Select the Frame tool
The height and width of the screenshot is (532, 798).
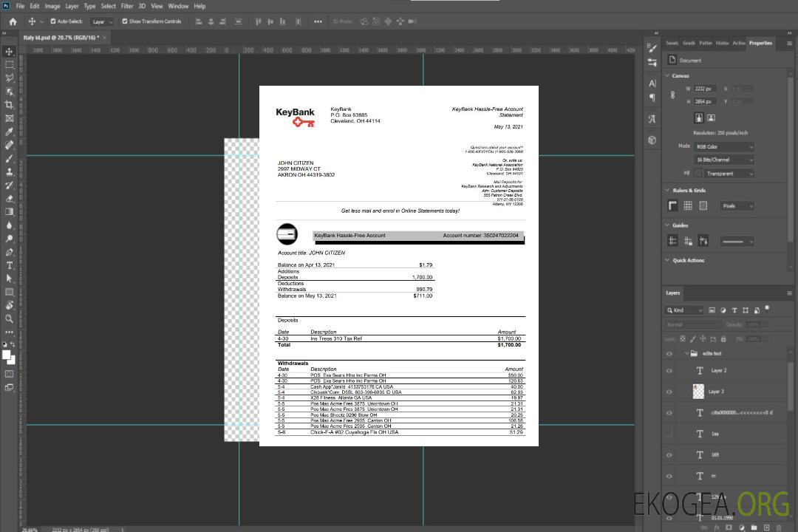(9, 118)
